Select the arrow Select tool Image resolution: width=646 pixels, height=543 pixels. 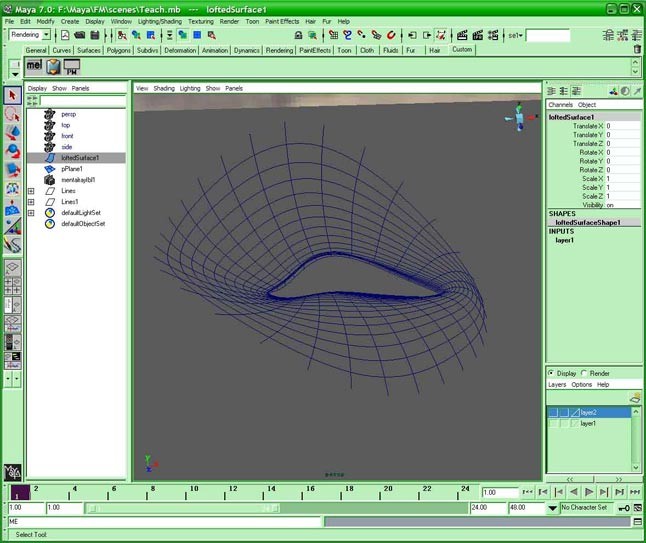(x=12, y=95)
